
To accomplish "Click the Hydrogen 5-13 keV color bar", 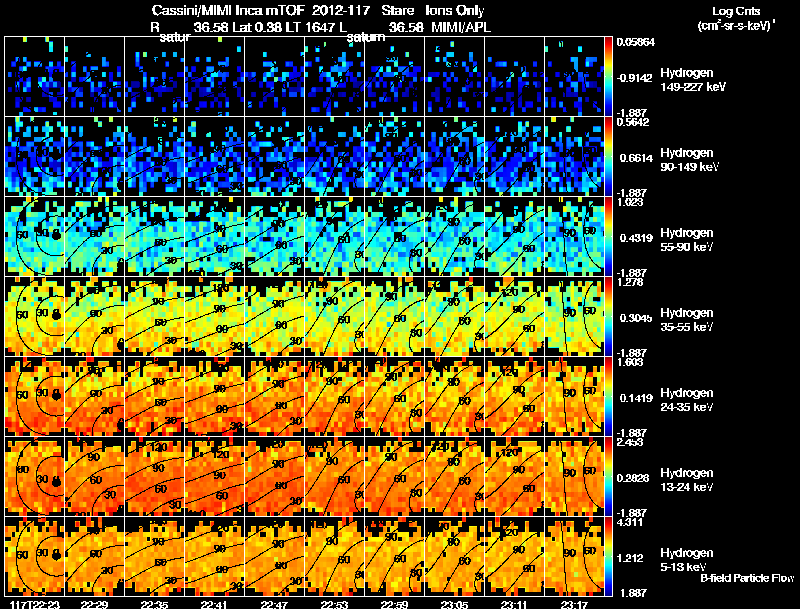I will [608, 556].
